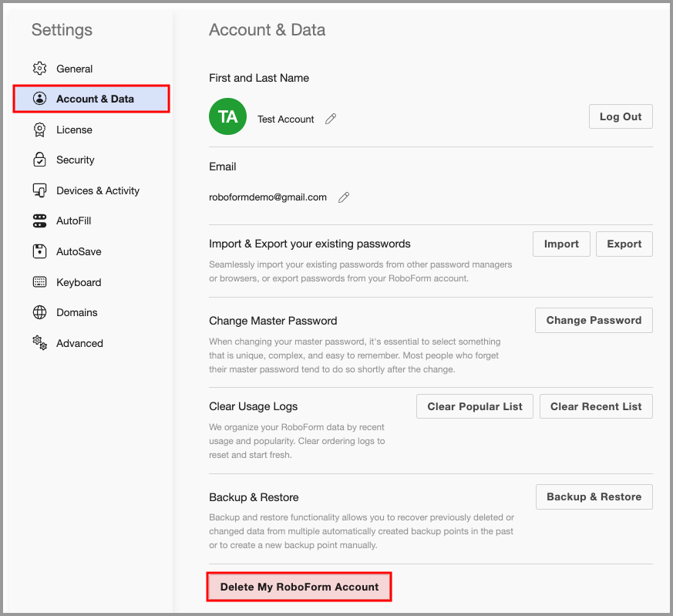The width and height of the screenshot is (673, 616).
Task: Click the Change Password button
Action: tap(594, 320)
